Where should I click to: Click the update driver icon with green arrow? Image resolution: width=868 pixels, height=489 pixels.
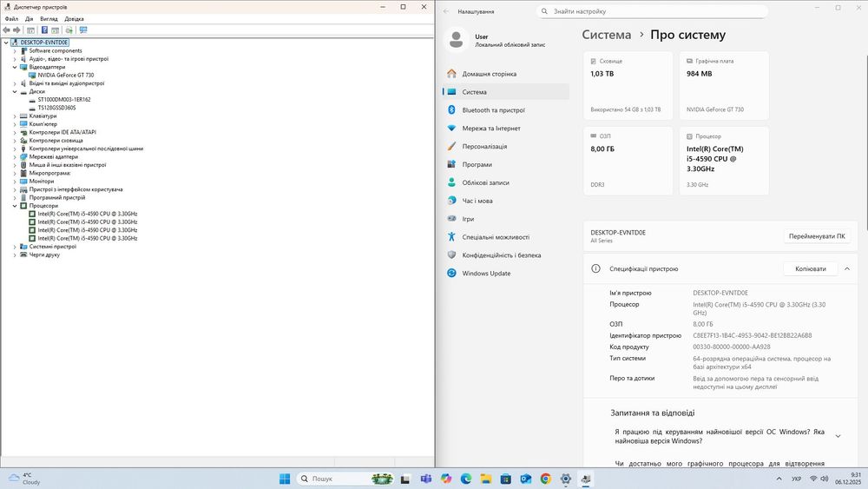(x=69, y=30)
